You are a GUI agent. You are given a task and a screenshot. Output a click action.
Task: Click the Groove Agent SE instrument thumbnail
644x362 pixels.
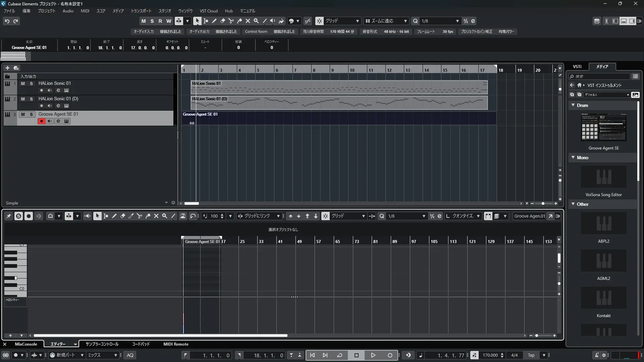[x=603, y=127]
